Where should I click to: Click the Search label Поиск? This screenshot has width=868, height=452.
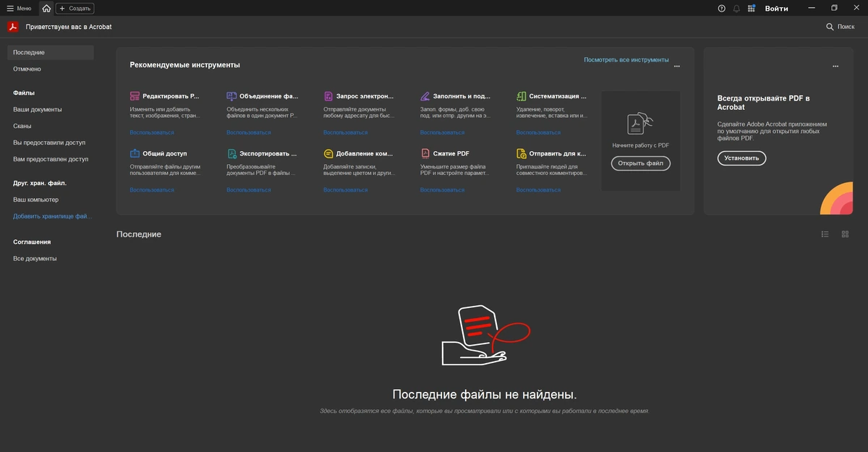pos(846,27)
